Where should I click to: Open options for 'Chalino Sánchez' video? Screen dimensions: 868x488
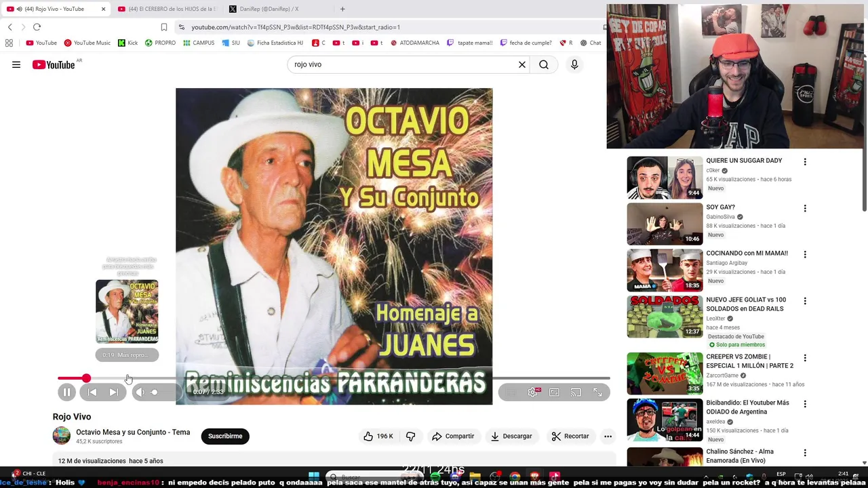805,453
